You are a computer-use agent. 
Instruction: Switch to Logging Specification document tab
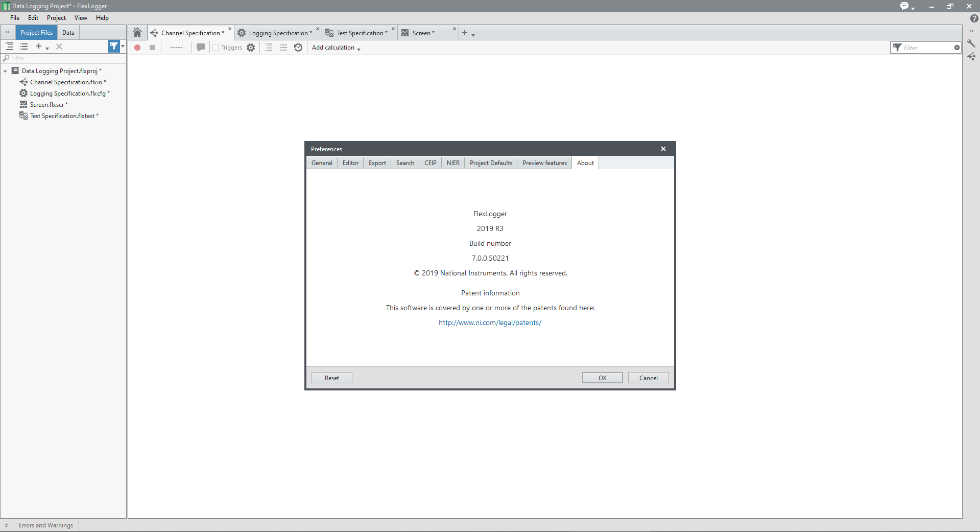pos(278,33)
